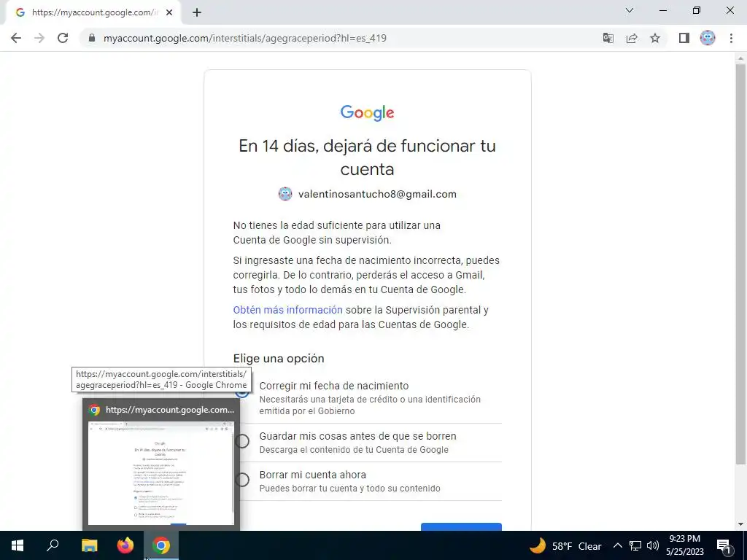Open the Obtén más información link

click(x=287, y=310)
